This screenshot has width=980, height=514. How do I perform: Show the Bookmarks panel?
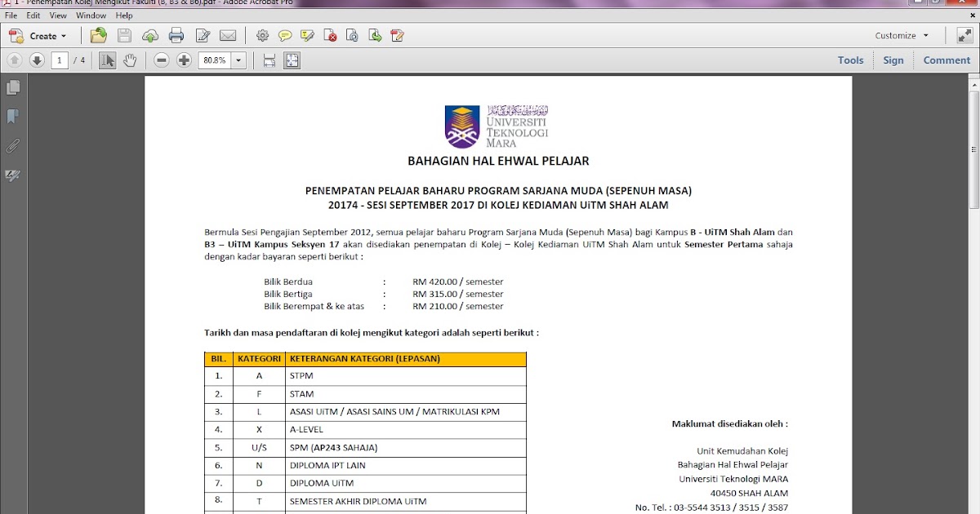[12, 117]
